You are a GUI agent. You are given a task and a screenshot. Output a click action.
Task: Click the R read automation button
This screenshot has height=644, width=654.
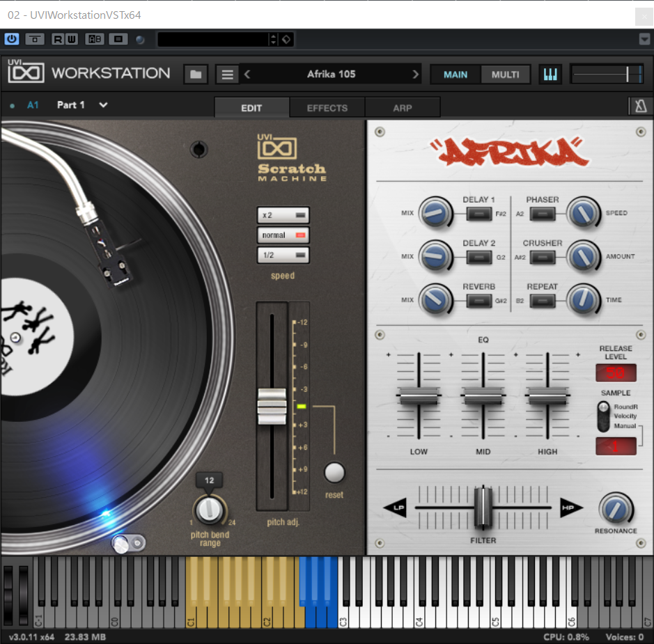[x=58, y=39]
